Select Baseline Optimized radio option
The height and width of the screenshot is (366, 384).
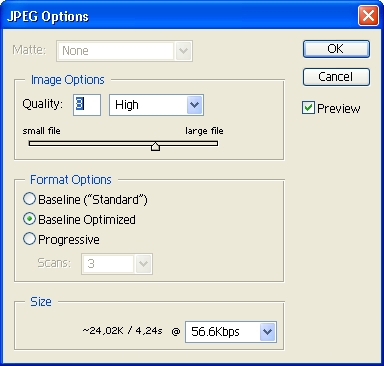click(79, 219)
